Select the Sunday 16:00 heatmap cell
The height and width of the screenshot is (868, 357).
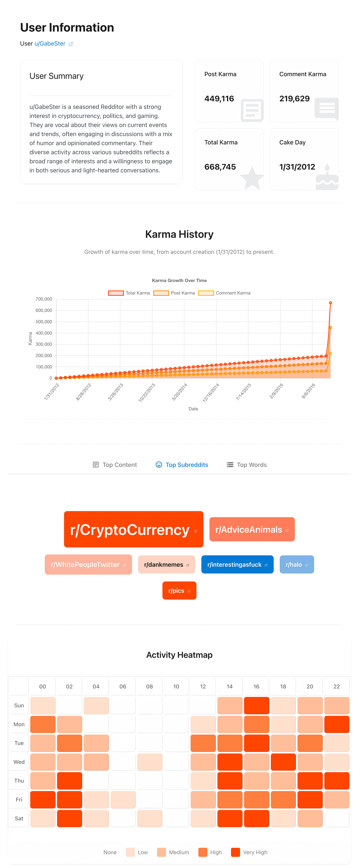coord(257,705)
